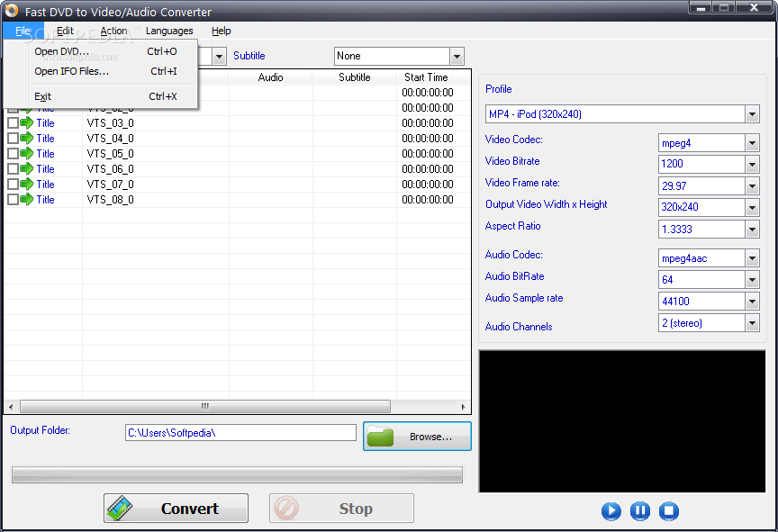
Task: Open the Languages menu
Action: click(x=169, y=31)
